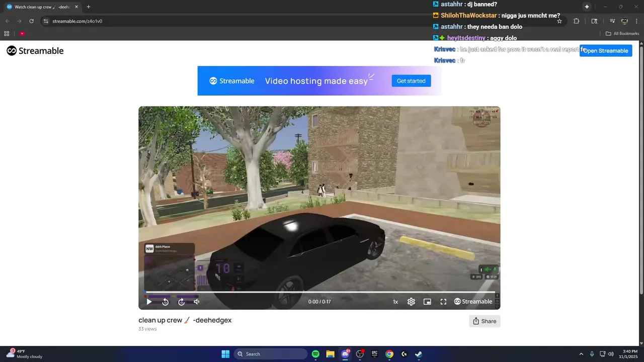
Task: Mute the video player volume
Action: pos(197,302)
